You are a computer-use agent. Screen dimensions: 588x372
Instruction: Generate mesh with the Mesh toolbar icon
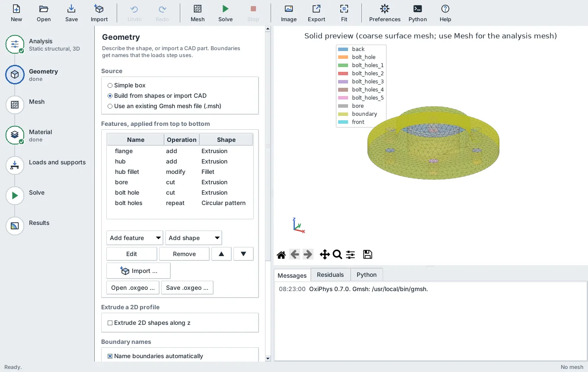[198, 13]
